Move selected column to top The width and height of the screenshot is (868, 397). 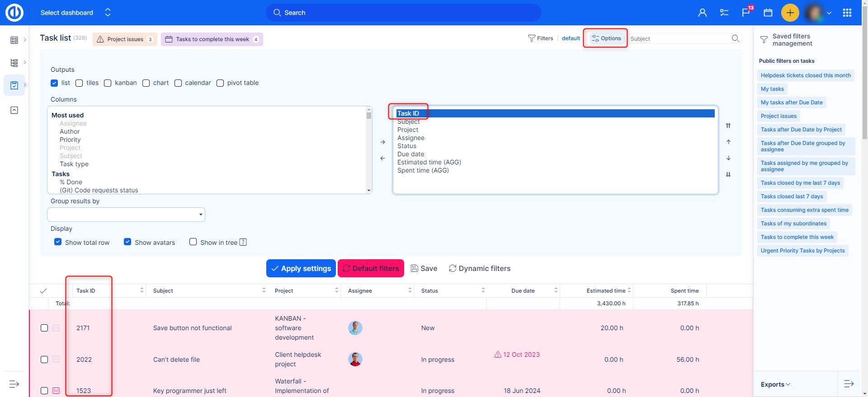tap(728, 126)
